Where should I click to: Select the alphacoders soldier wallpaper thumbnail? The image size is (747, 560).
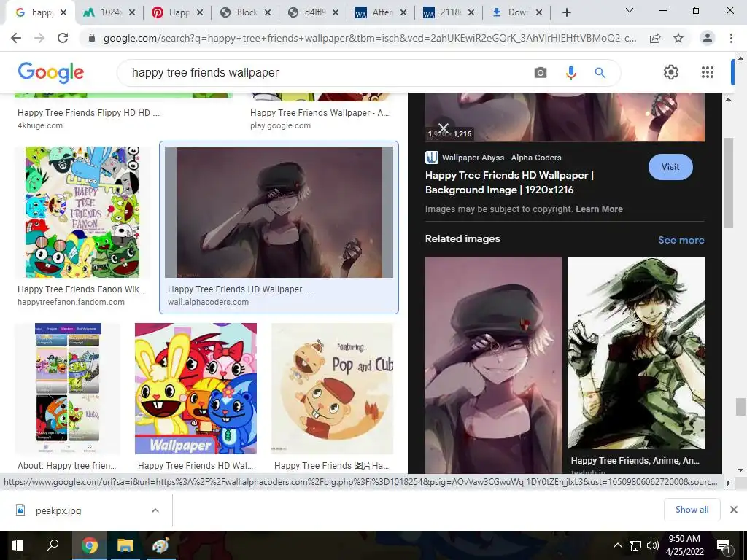click(279, 212)
